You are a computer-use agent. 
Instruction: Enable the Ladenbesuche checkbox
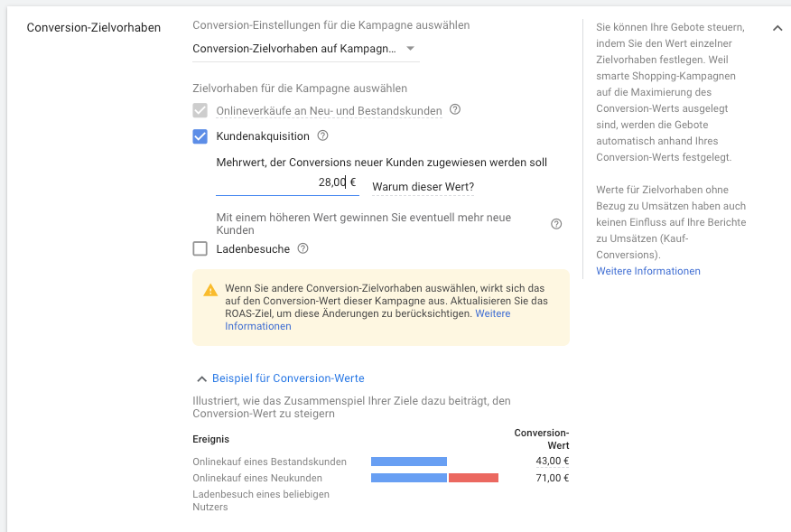[x=200, y=248]
